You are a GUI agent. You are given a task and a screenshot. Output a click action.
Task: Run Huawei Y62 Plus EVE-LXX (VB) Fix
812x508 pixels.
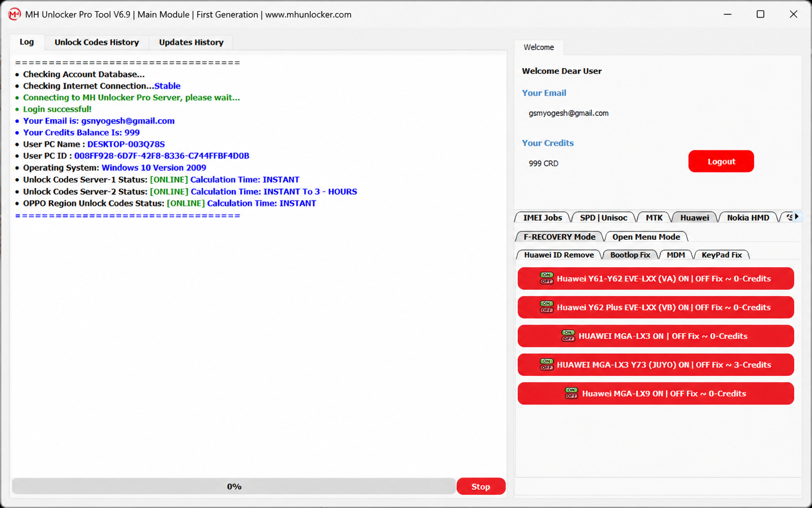point(656,307)
